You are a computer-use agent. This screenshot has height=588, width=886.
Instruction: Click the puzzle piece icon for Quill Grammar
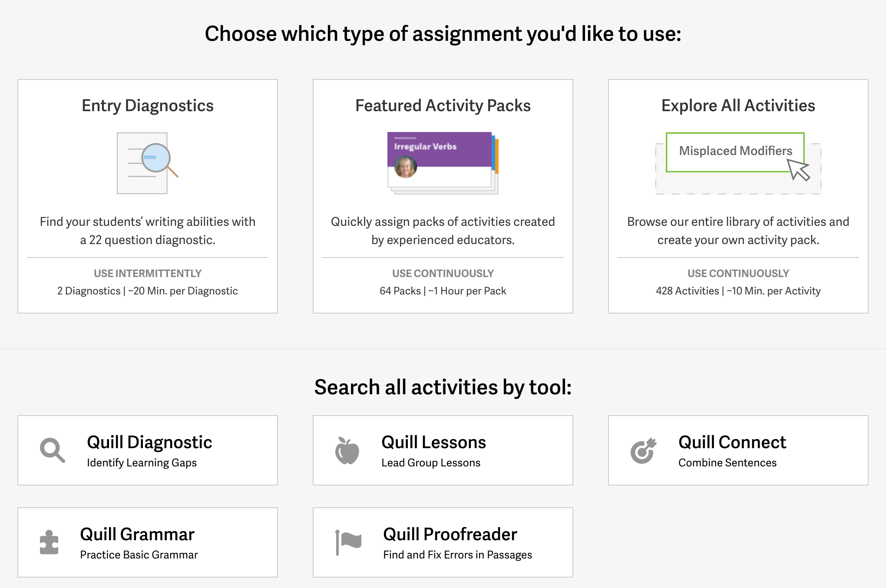pyautogui.click(x=49, y=542)
